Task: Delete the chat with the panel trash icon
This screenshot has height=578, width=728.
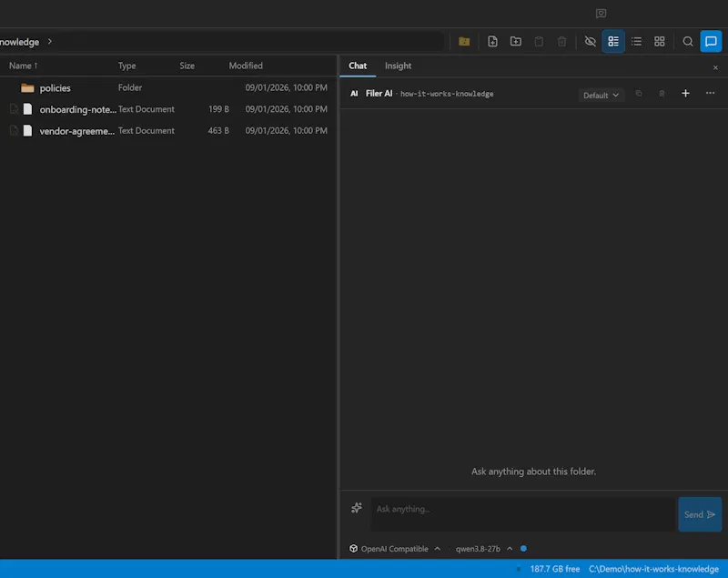Action: 662,94
